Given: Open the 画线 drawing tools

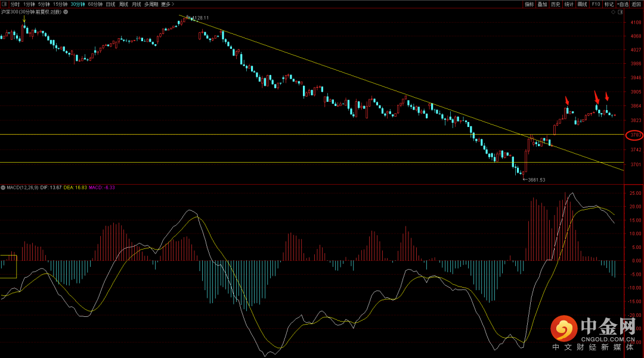Looking at the screenshot, I should (582, 4).
